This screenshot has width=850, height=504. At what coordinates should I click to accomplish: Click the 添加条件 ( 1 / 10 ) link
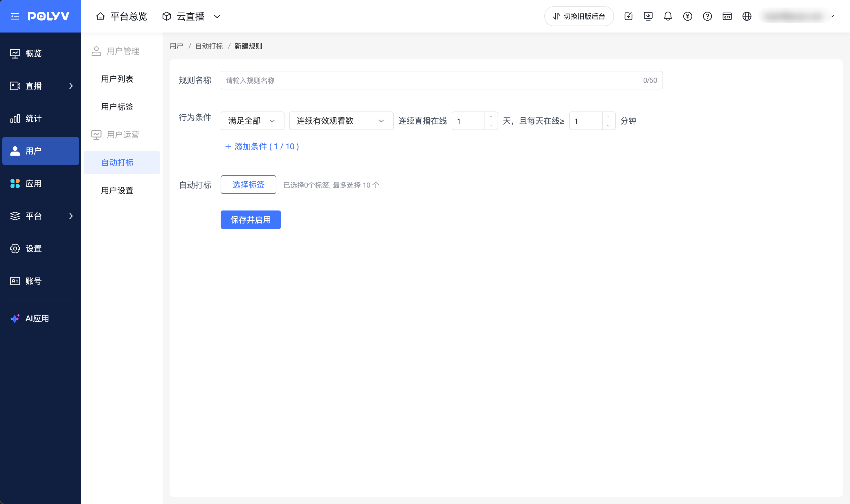coord(262,146)
